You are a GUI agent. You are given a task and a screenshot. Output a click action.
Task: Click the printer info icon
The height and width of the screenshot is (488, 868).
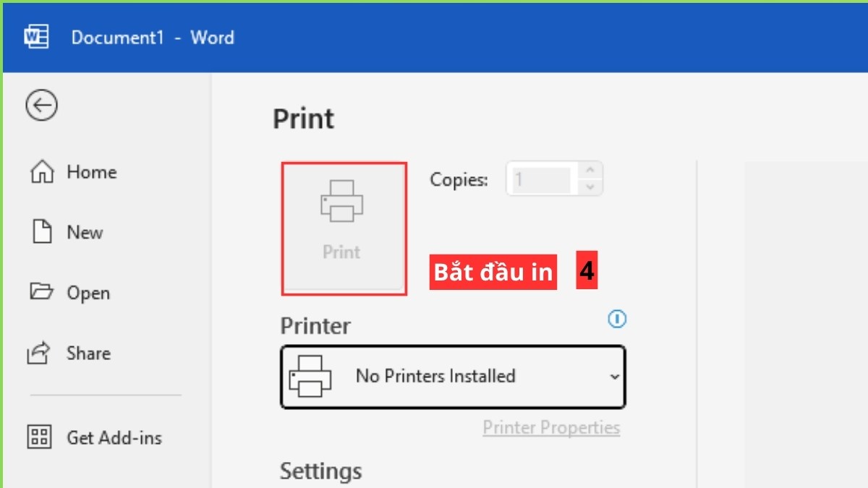(616, 319)
